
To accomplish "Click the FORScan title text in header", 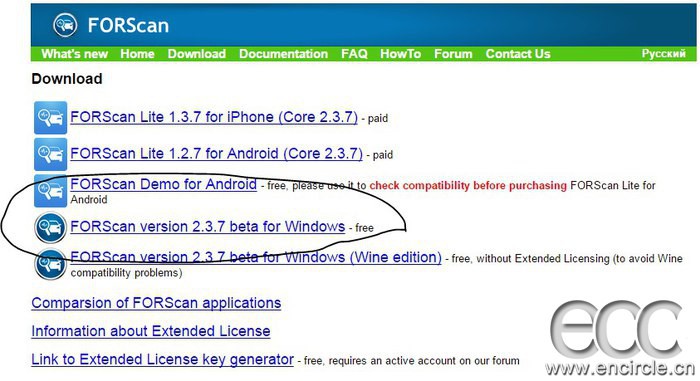I will tap(128, 25).
